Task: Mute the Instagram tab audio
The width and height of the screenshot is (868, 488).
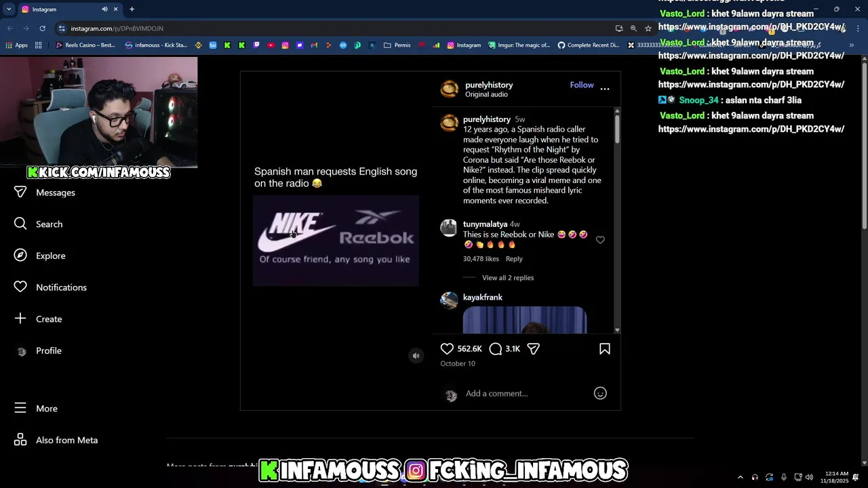Action: point(104,9)
